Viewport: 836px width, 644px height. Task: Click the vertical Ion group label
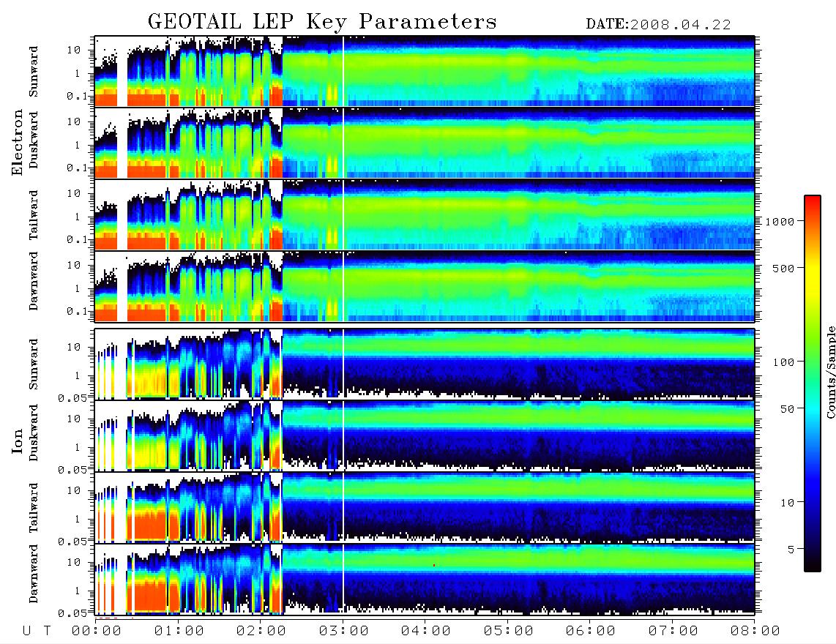(x=17, y=441)
